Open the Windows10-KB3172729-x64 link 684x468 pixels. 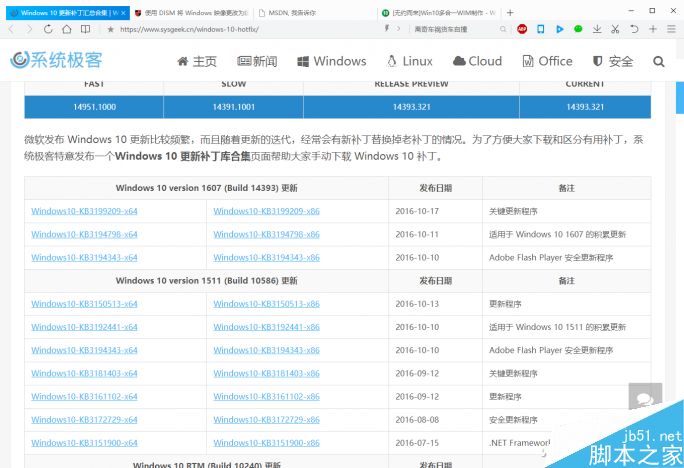84,420
